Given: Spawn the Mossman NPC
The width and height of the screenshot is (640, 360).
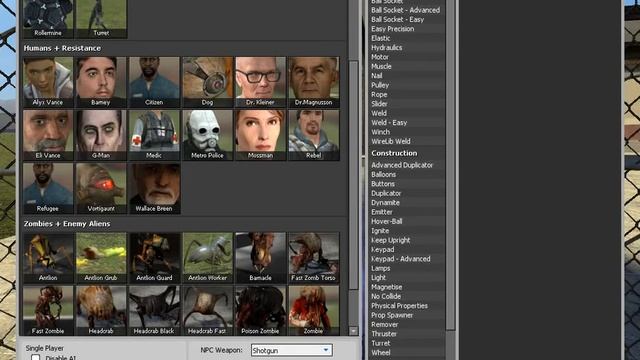Looking at the screenshot, I should tap(260, 135).
